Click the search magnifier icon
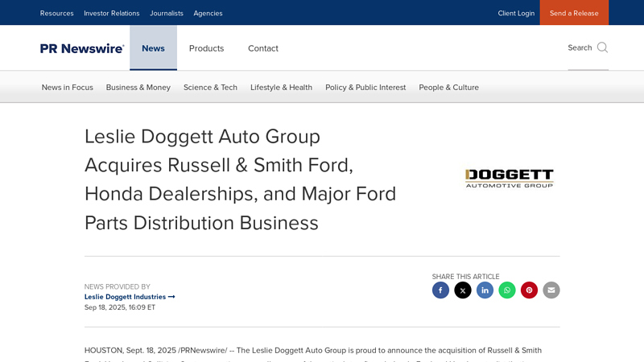The width and height of the screenshot is (644, 362). 602,47
